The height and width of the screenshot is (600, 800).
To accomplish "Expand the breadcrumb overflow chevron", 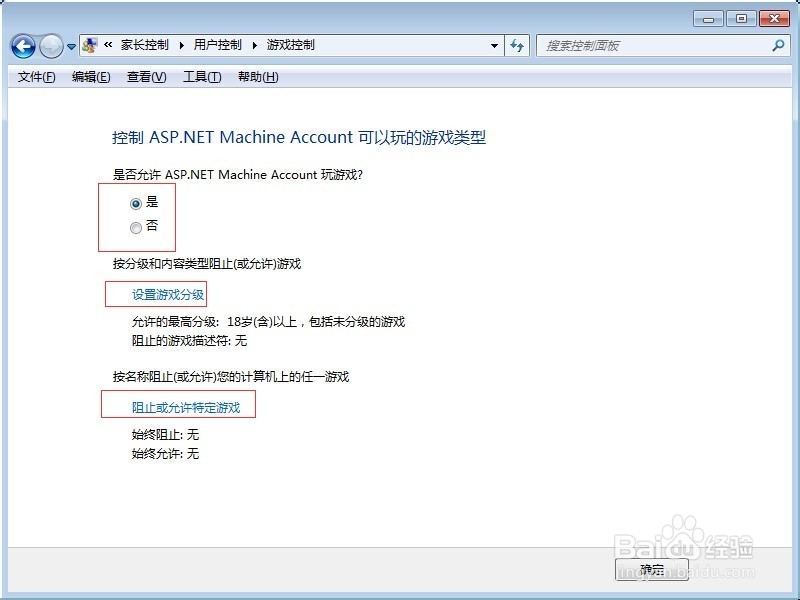I will coord(106,45).
